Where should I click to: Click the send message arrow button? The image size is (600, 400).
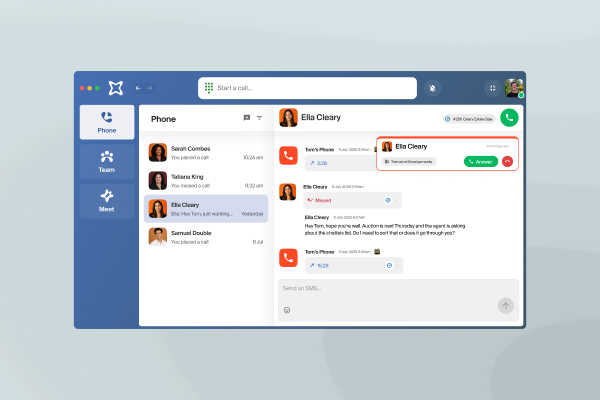505,305
